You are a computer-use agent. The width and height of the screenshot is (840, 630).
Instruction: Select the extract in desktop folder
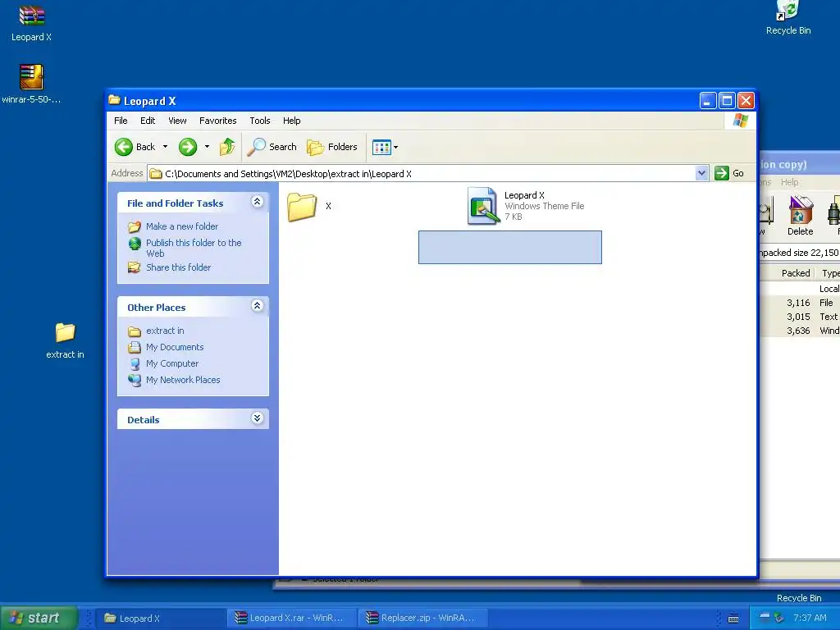pyautogui.click(x=65, y=340)
